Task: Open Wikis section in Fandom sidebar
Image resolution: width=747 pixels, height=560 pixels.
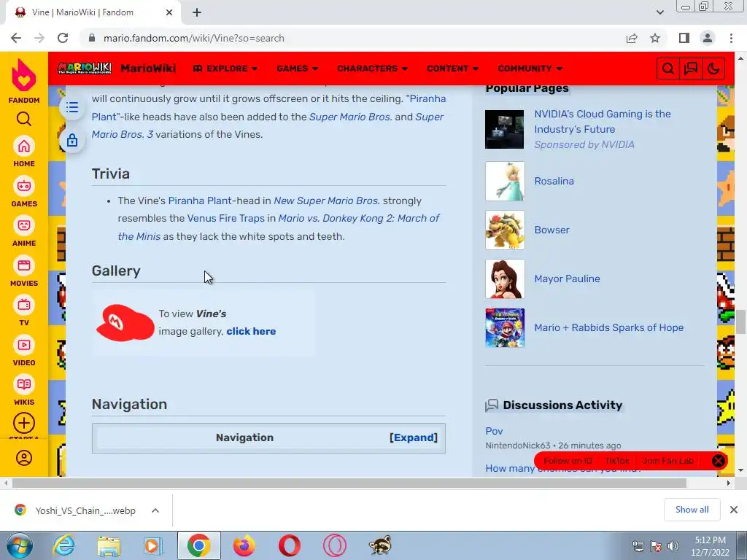Action: click(x=24, y=391)
